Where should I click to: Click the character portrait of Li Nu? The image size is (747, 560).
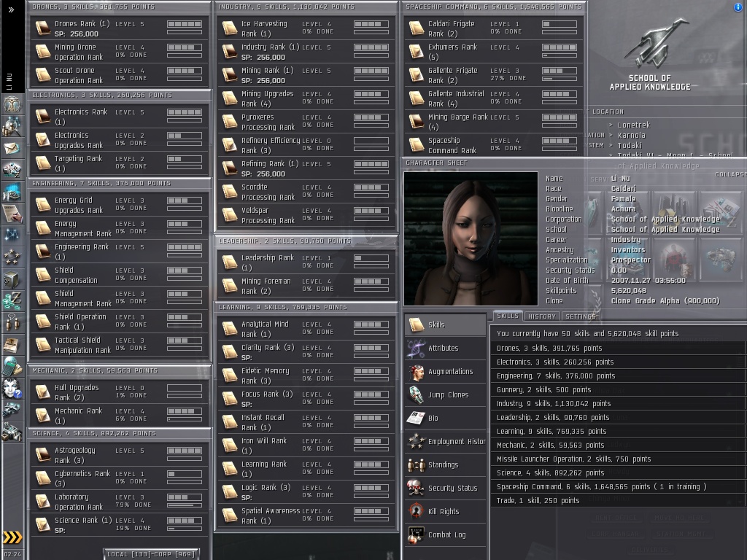471,238
